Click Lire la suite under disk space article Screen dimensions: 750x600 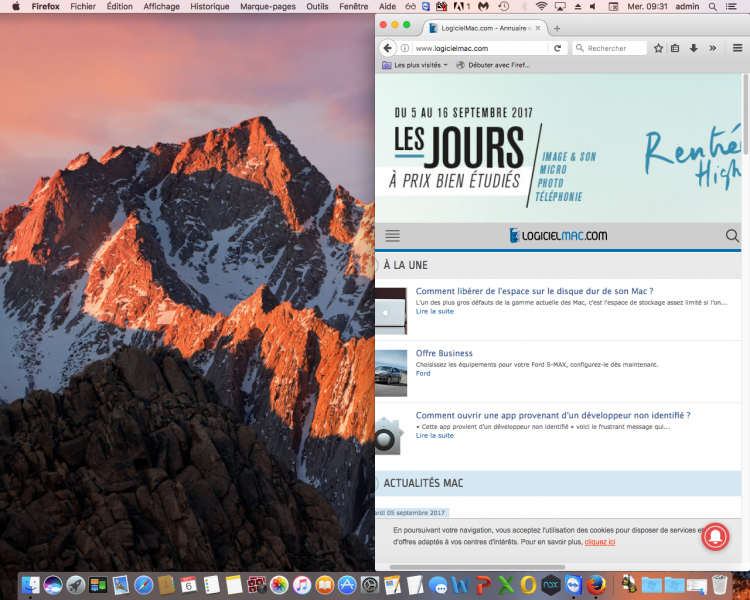pos(434,311)
